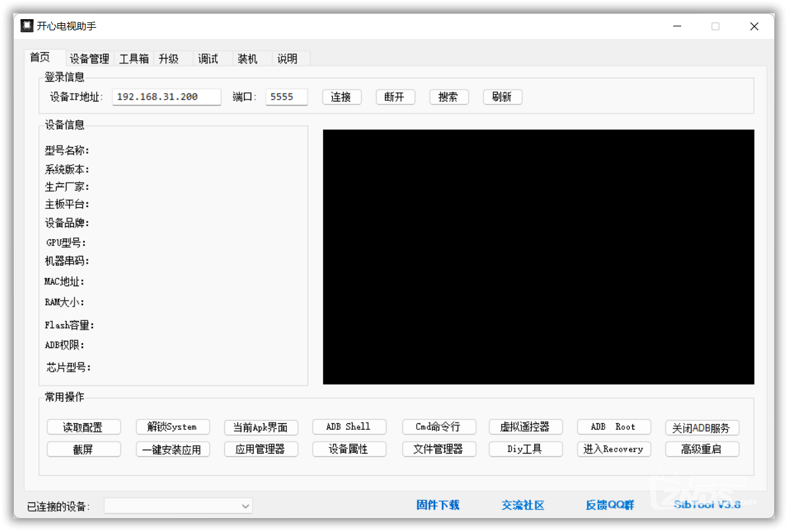Click the GPU型号 label
Viewport: 788px width, 532px height.
pos(66,243)
